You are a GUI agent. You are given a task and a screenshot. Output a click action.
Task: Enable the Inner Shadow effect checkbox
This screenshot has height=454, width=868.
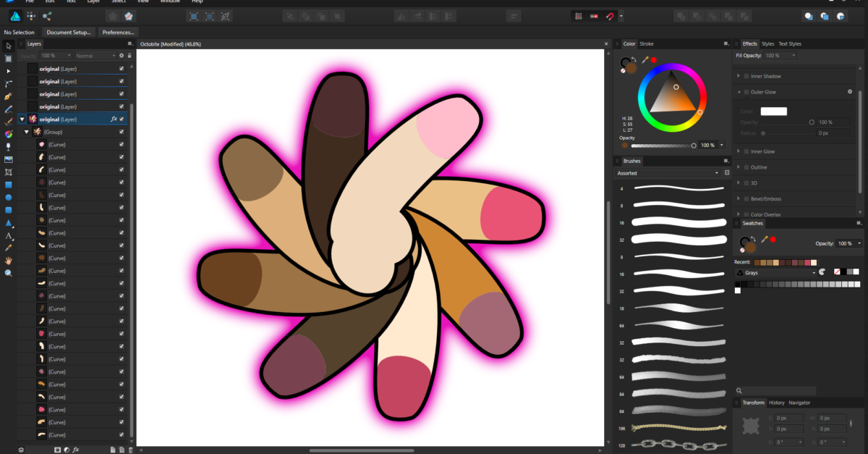(x=745, y=76)
